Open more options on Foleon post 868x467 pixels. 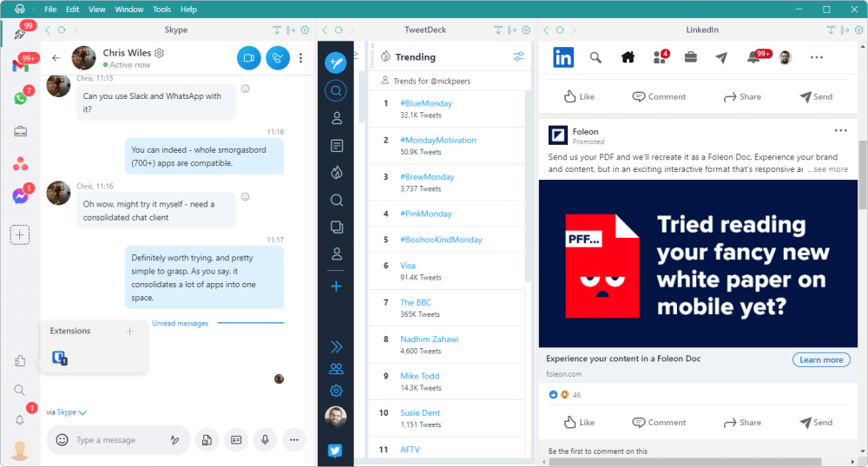(840, 131)
